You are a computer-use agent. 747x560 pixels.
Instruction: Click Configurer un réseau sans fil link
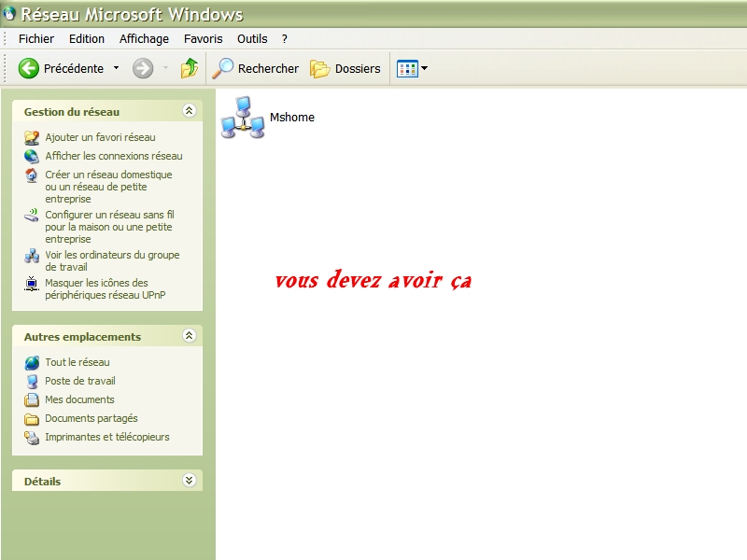pyautogui.click(x=109, y=227)
